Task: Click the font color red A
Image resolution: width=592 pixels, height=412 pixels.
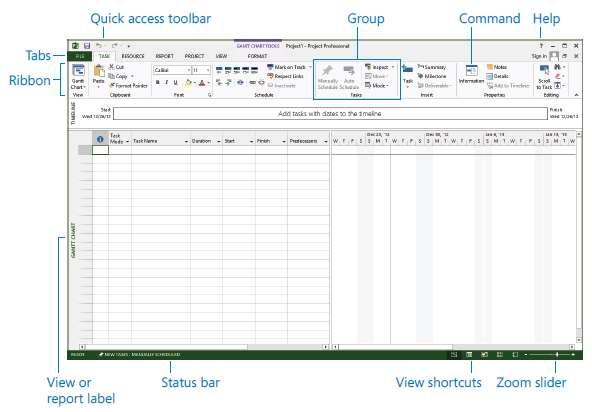Action: coord(202,82)
